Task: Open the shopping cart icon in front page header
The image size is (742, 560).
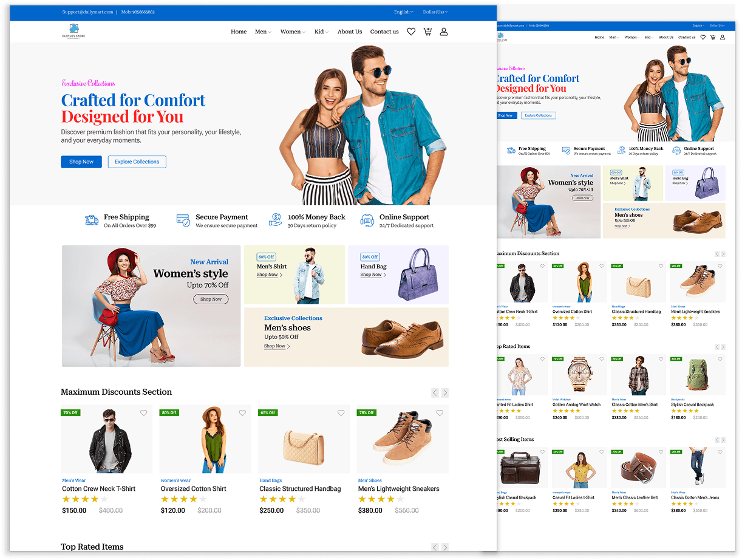Action: click(427, 32)
